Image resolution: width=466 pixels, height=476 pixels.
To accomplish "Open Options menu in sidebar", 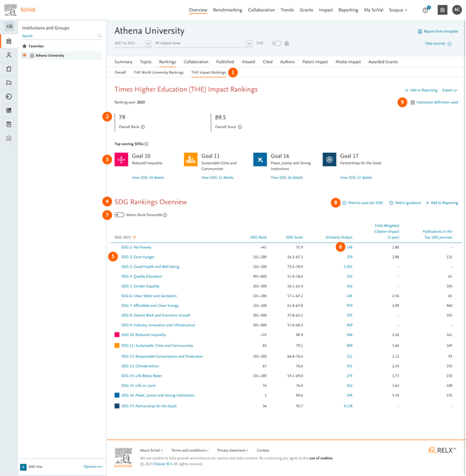I will 93,467.
